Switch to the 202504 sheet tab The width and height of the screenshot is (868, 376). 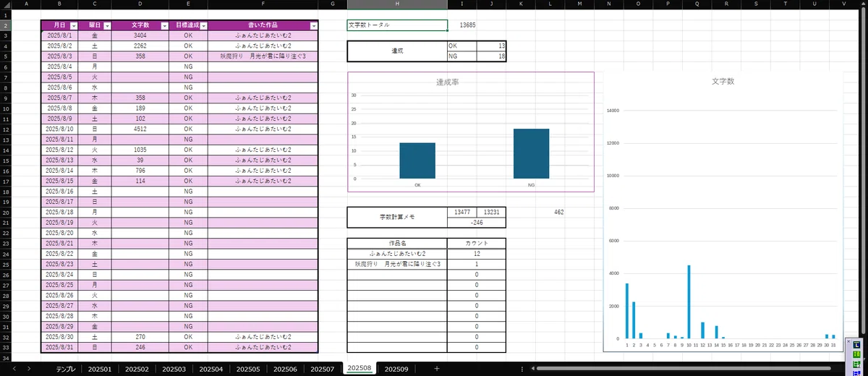210,369
